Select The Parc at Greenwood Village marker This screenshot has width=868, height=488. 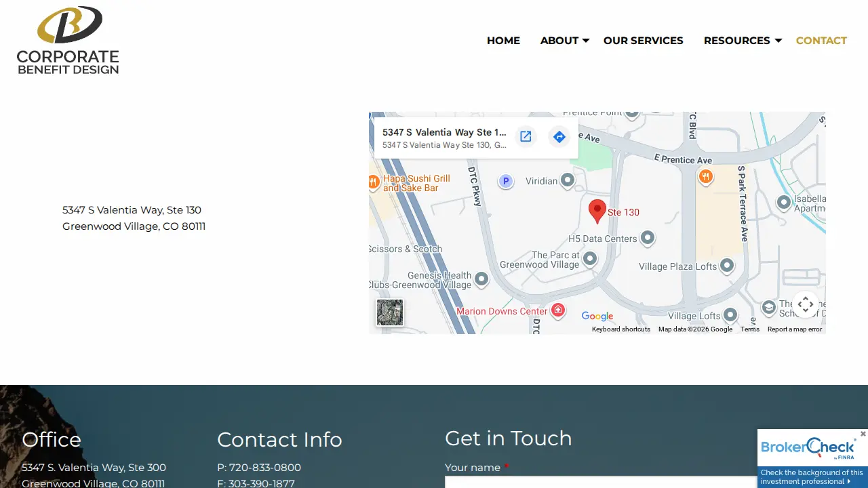tap(590, 259)
